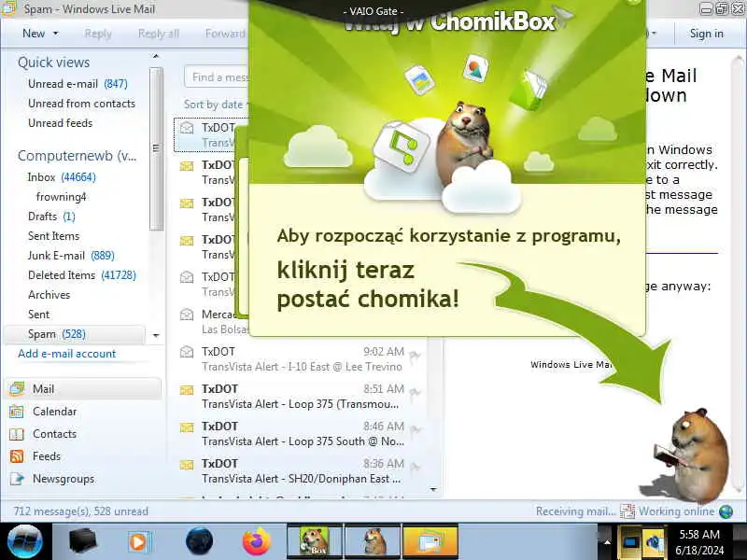Screen dimensions: 747x560
Task: Focus the Find a message search box
Action: pos(217,77)
